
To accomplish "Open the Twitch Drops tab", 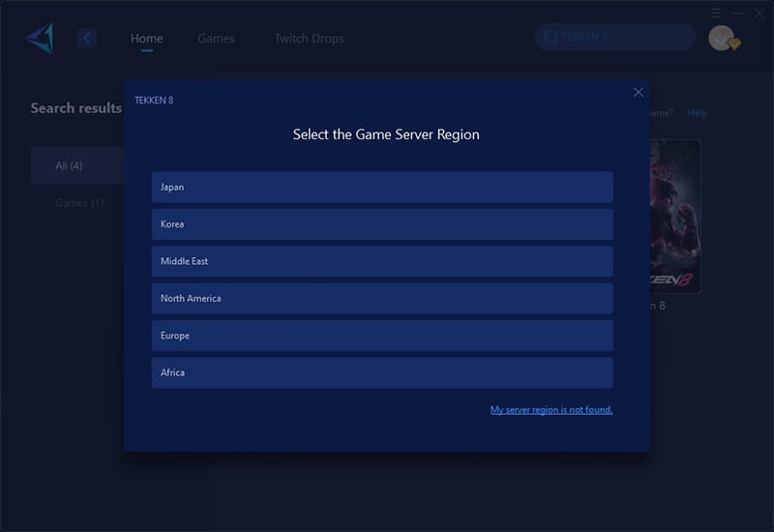I will [x=309, y=39].
